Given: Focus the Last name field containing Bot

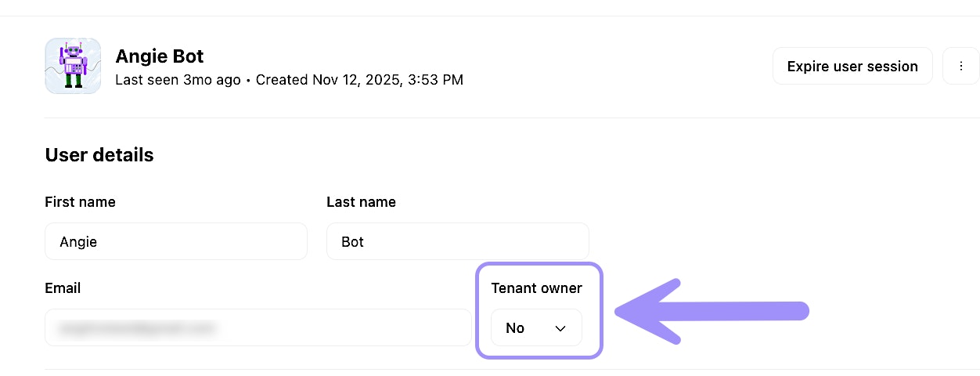Looking at the screenshot, I should [457, 241].
